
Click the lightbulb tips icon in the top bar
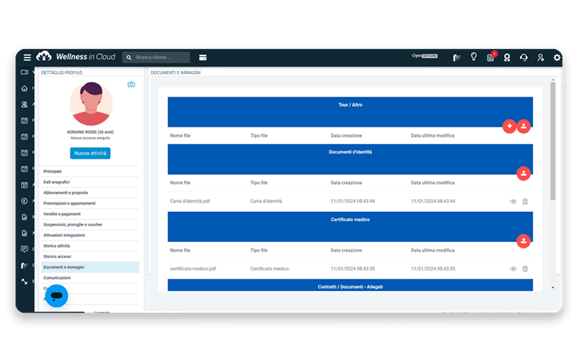click(x=474, y=57)
